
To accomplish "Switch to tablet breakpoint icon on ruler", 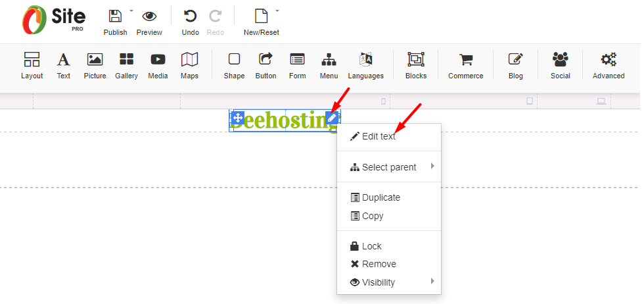I will [530, 101].
